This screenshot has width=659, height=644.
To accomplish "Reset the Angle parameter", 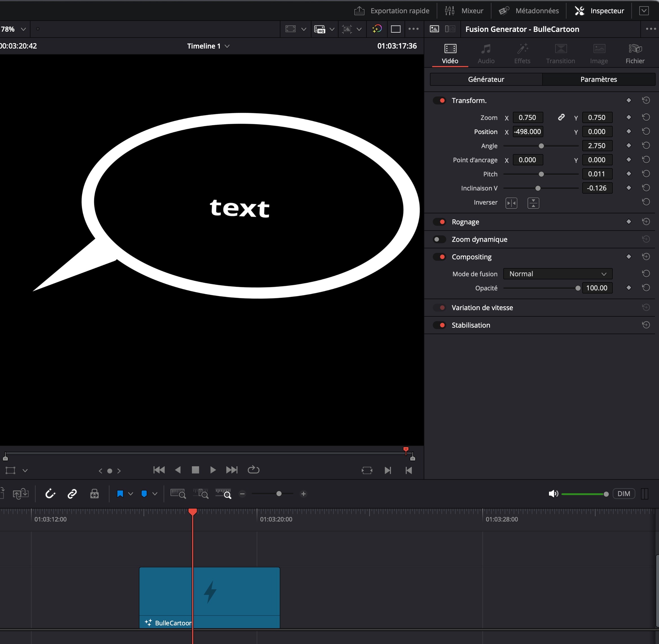I will click(x=646, y=145).
